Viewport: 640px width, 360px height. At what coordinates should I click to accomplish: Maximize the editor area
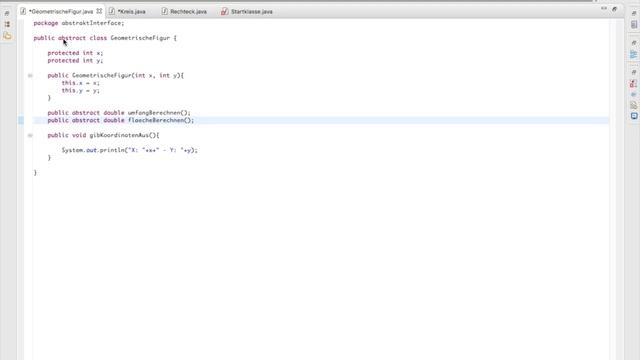click(x=614, y=9)
